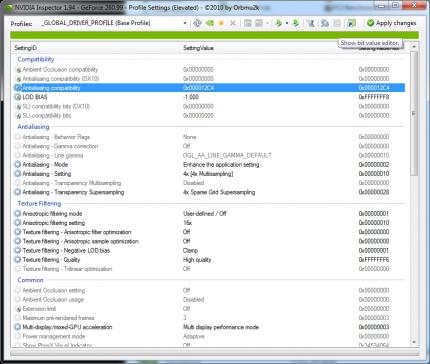Screen dimensions: 430x364
Task: Click gear icon beside Negative LOD bias
Action: coord(18,250)
